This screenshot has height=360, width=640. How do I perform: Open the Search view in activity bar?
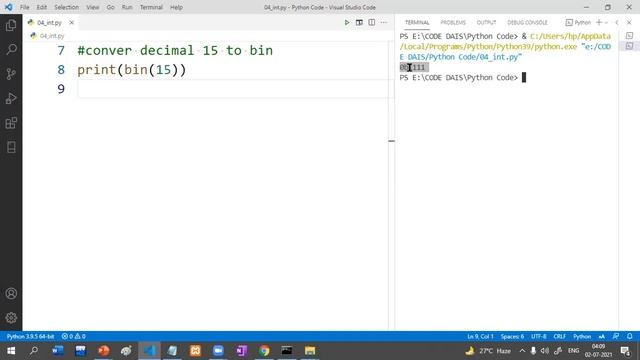pos(11,49)
